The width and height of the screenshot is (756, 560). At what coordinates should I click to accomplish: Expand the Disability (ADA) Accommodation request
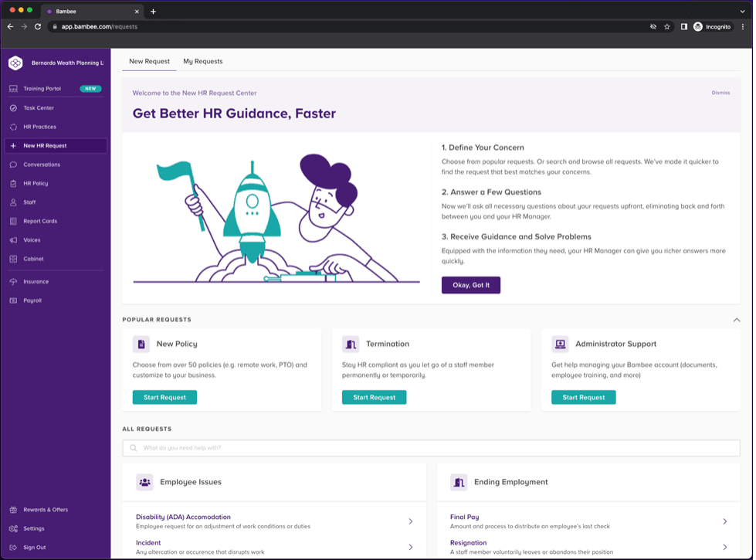(410, 521)
